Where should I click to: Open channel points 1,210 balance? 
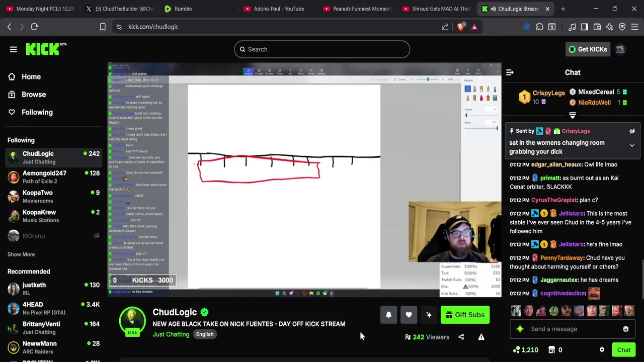pyautogui.click(x=525, y=350)
